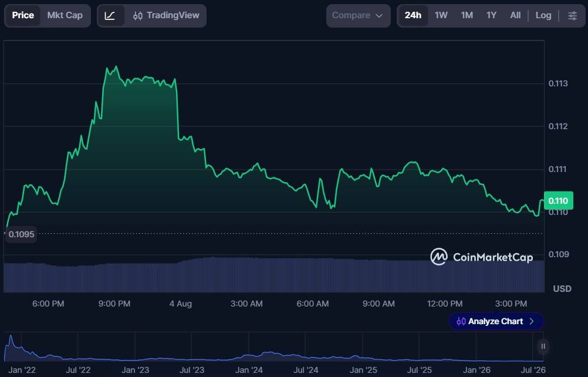588x377 pixels.
Task: Click the 9:00 PM time label
Action: pos(114,304)
